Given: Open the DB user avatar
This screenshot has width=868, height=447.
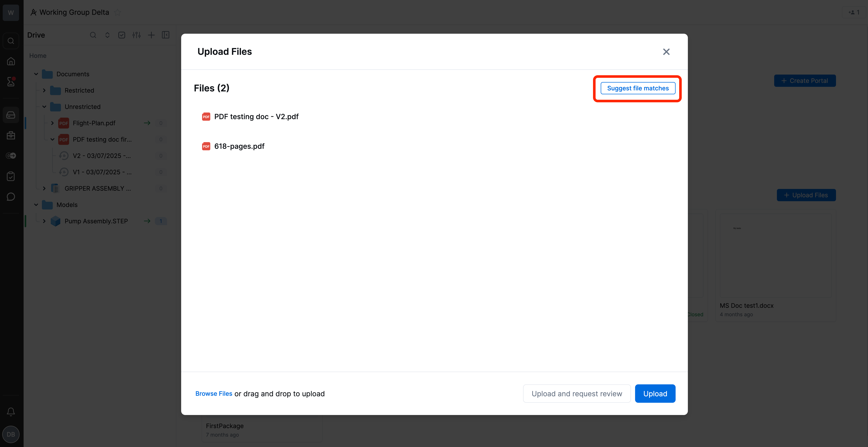Looking at the screenshot, I should 11,434.
